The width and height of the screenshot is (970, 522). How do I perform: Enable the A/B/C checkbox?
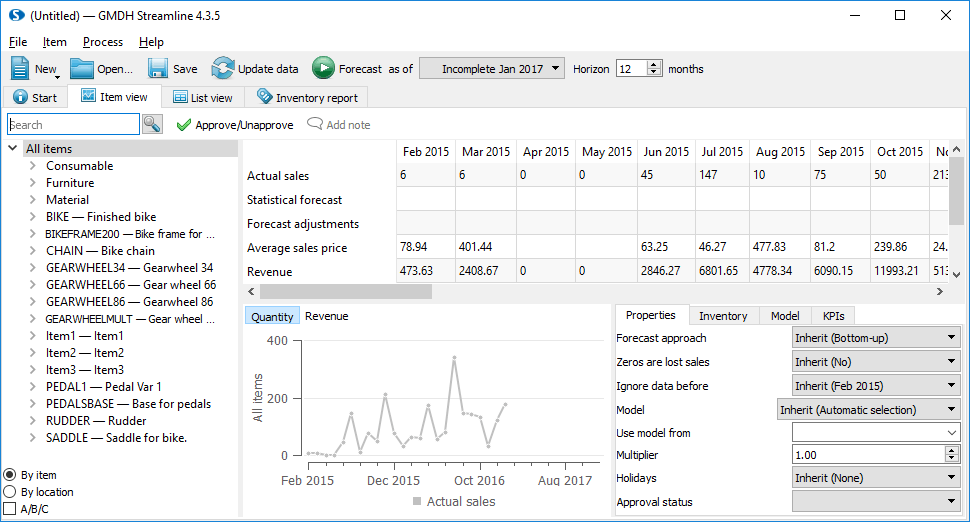tap(10, 509)
